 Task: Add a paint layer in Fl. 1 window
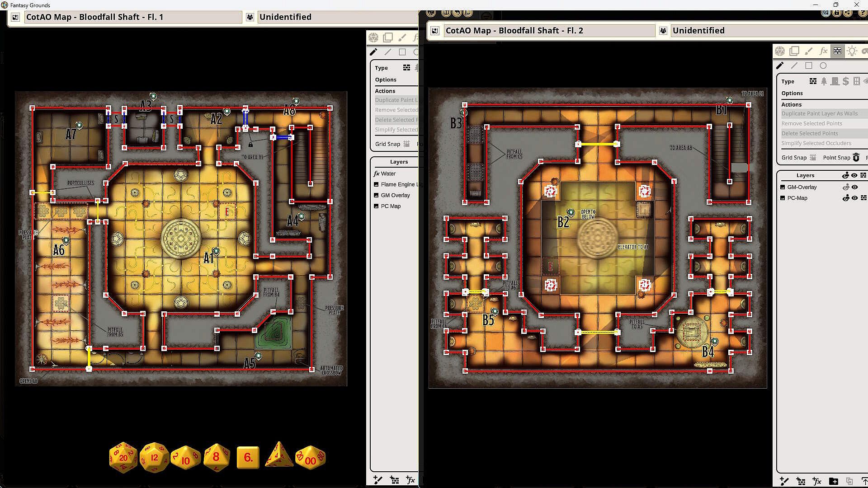[x=378, y=480]
